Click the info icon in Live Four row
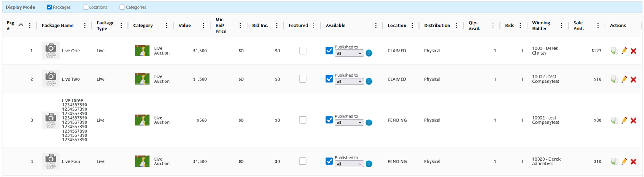Viewport: 644px width, 177px height. [369, 164]
